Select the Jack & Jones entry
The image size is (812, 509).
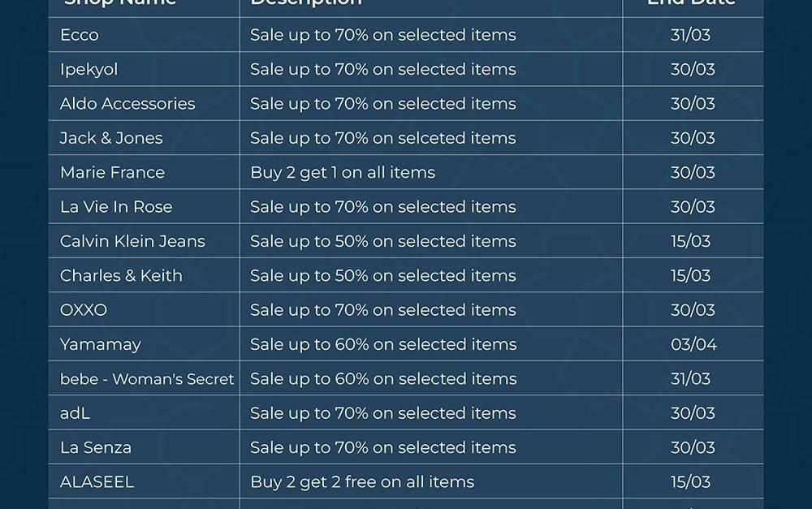(111, 138)
